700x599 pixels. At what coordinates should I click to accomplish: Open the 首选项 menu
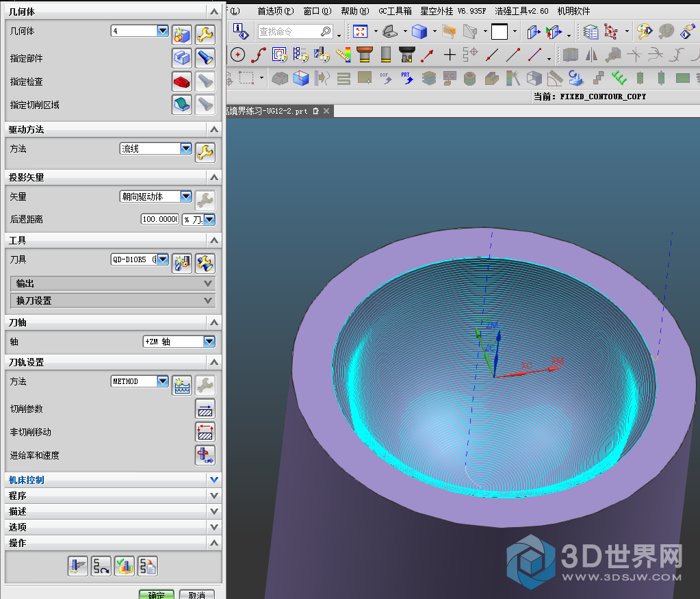click(x=275, y=11)
